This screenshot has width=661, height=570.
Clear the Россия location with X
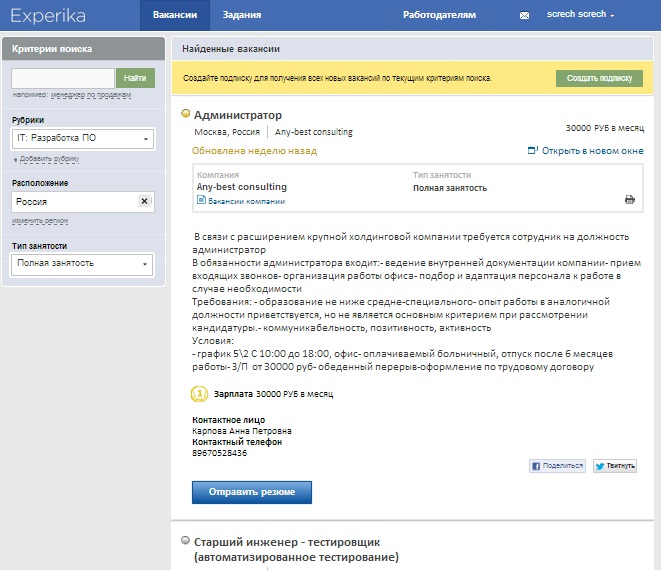(x=144, y=201)
